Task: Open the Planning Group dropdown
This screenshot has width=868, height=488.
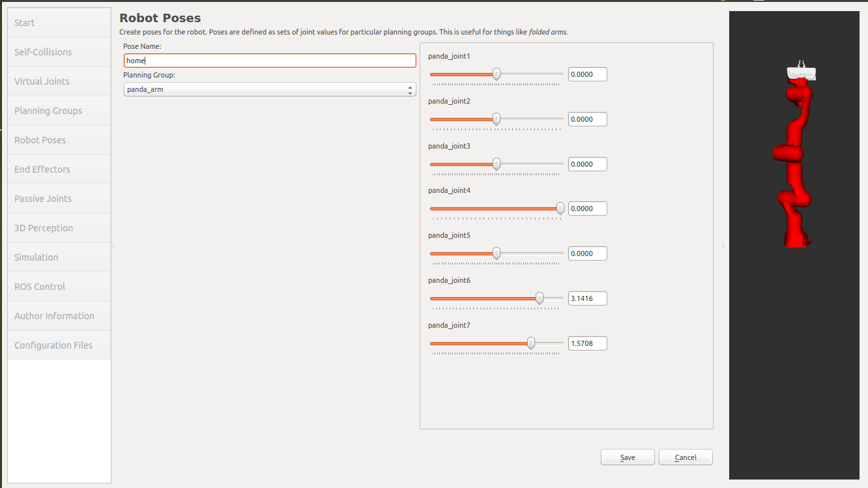Action: [x=269, y=89]
